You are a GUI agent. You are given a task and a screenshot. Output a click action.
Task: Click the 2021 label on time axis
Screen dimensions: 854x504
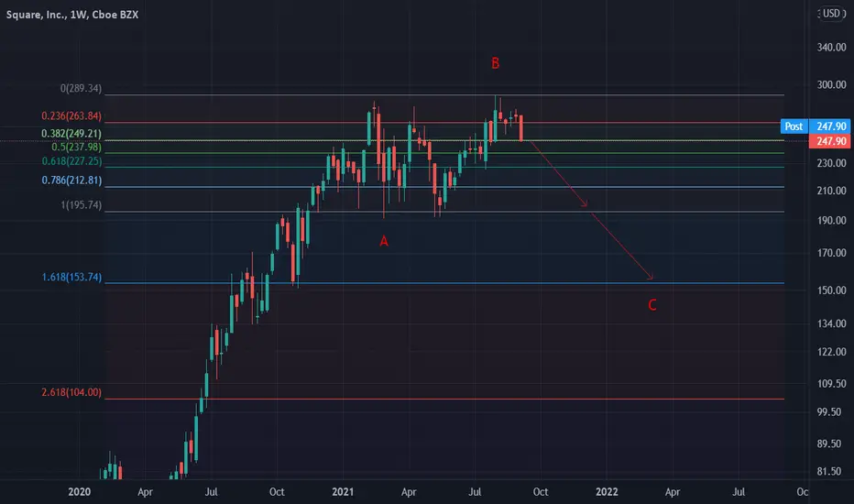343,492
